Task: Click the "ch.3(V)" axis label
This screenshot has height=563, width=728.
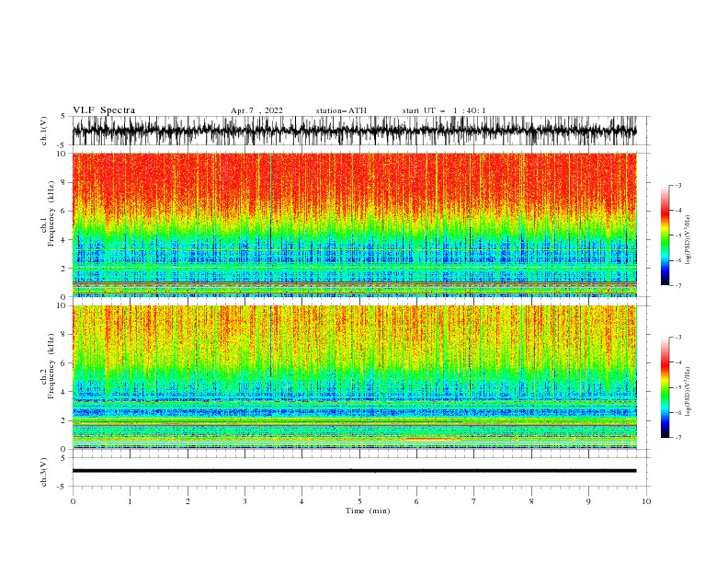Action: click(44, 472)
